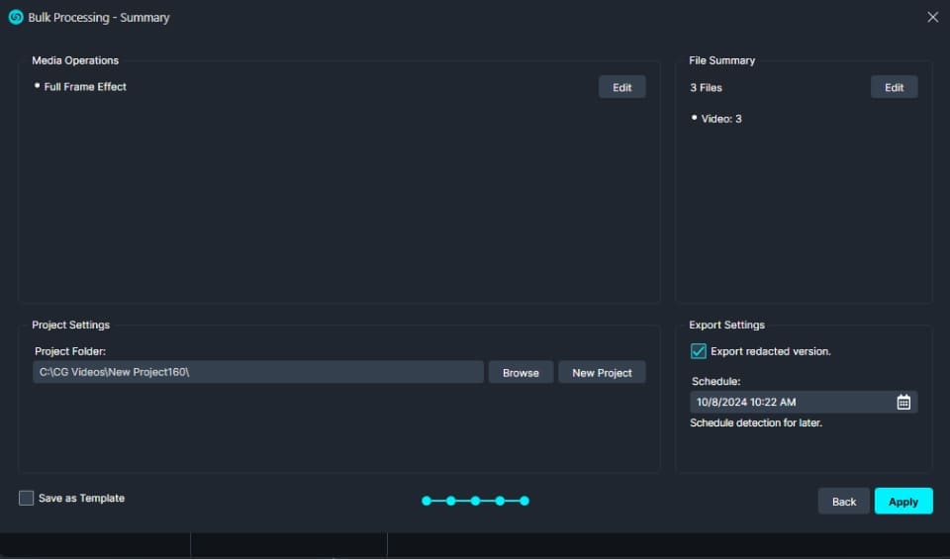The width and height of the screenshot is (950, 560).
Task: Apply the bulk processing settings
Action: 902,502
